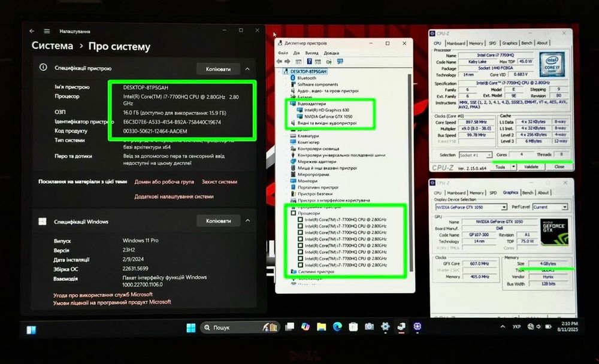Open the volume control in the system tray
The image size is (599, 364).
(539, 326)
